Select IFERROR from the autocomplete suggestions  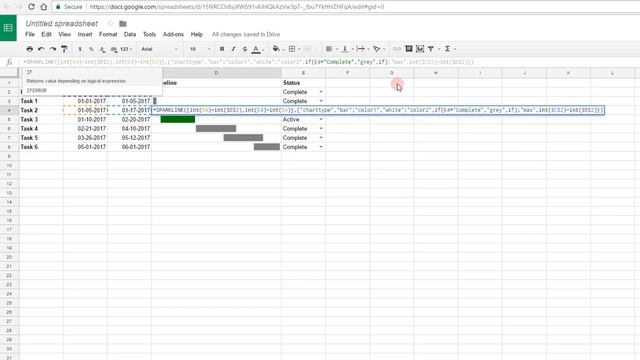37,91
